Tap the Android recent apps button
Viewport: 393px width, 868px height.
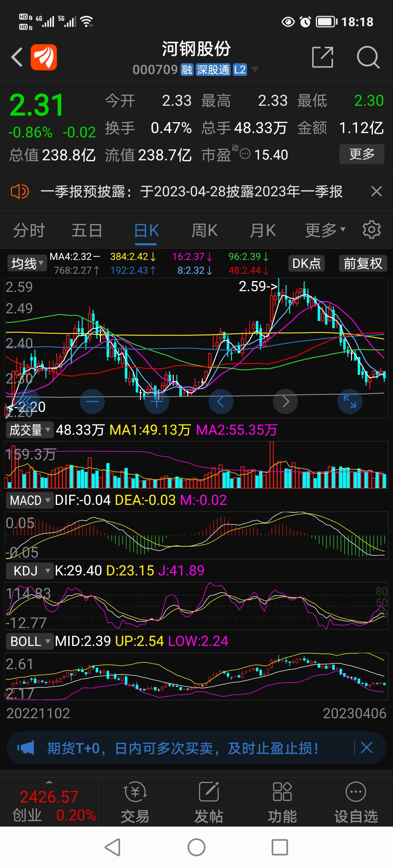(x=280, y=847)
